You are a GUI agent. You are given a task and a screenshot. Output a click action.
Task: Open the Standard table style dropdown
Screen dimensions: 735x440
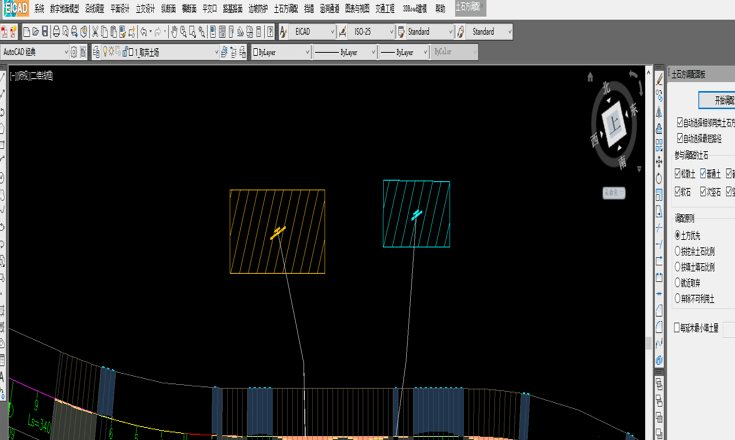click(450, 32)
